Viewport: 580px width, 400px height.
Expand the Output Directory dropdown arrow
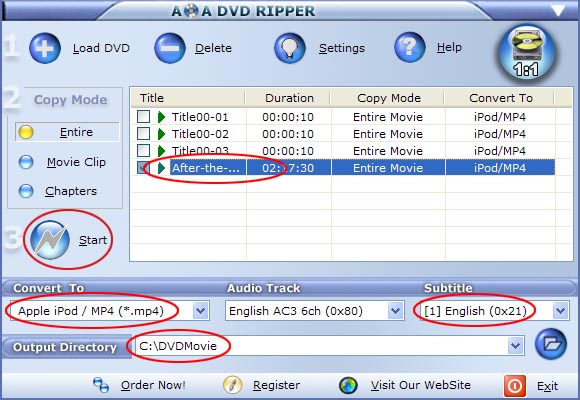pyautogui.click(x=515, y=346)
